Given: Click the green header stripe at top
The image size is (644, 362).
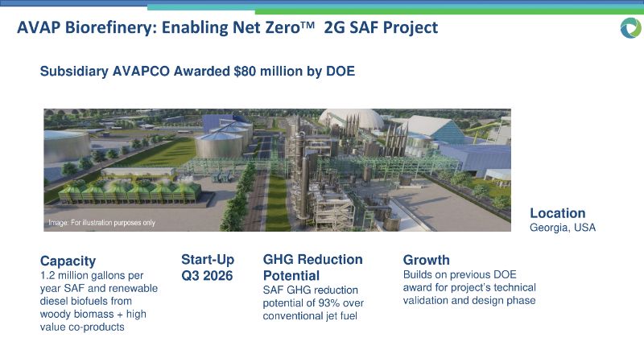Looking at the screenshot, I should (x=449, y=12).
